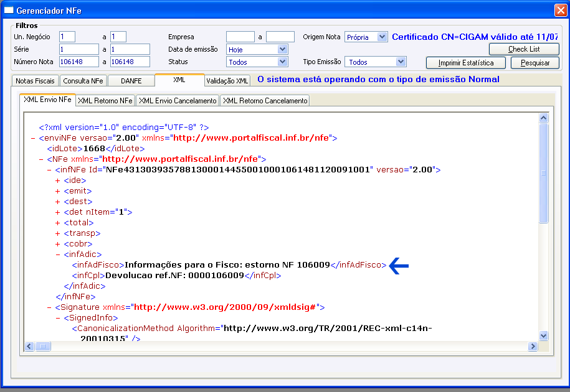Expand the transp XML node
Image resolution: width=570 pixels, height=392 pixels.
click(57, 233)
